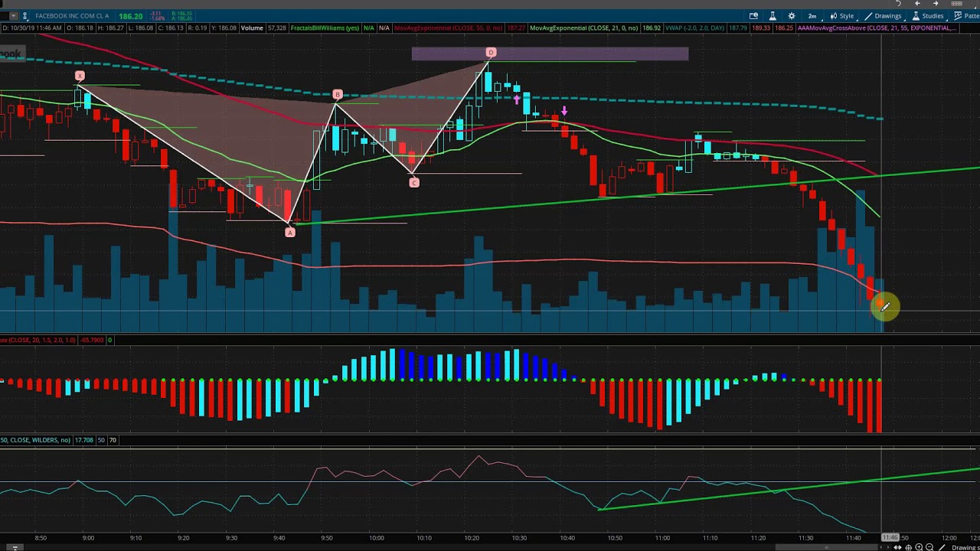Open the symbol selector dropdown arrow
The height and width of the screenshot is (551, 980).
[x=14, y=16]
